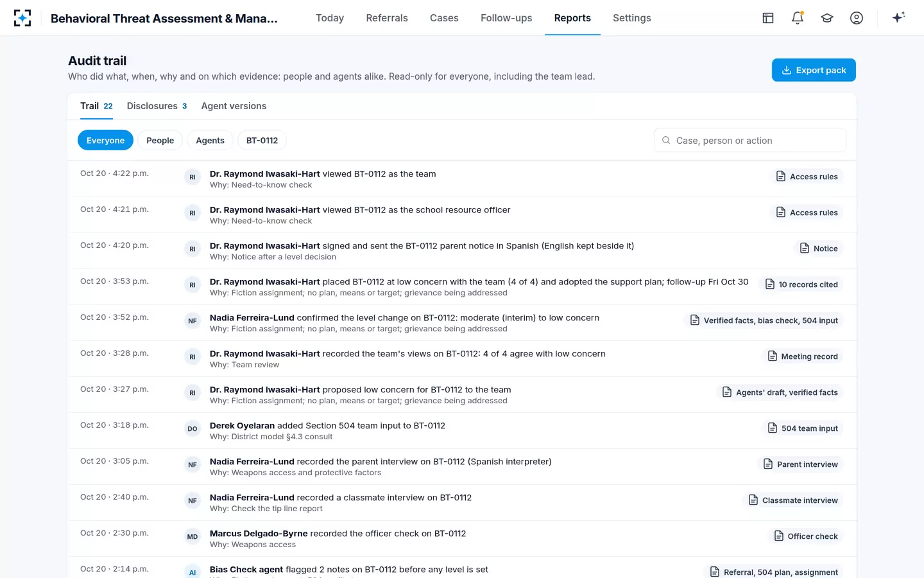Open Agents' draft, verified facts chip
Screen dimensions: 924x578
pyautogui.click(x=780, y=392)
